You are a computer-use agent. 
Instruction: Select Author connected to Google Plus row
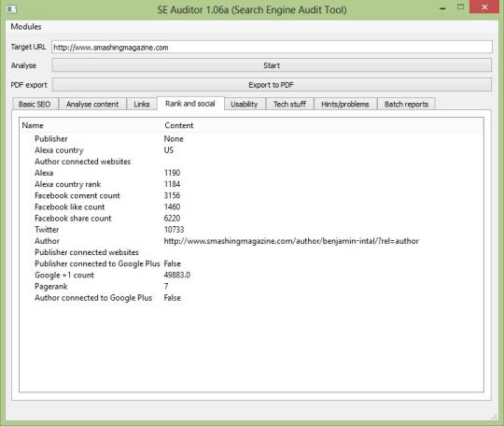pos(251,298)
